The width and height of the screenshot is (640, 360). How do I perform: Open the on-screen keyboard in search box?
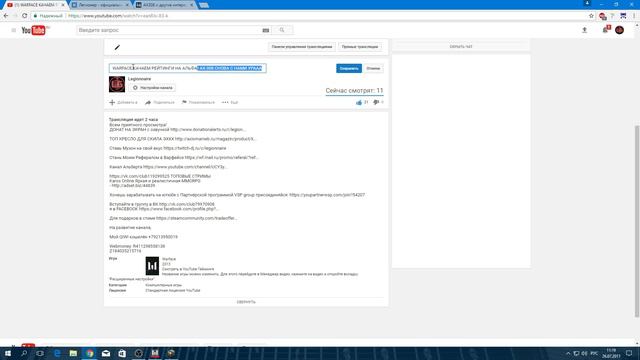[266, 30]
